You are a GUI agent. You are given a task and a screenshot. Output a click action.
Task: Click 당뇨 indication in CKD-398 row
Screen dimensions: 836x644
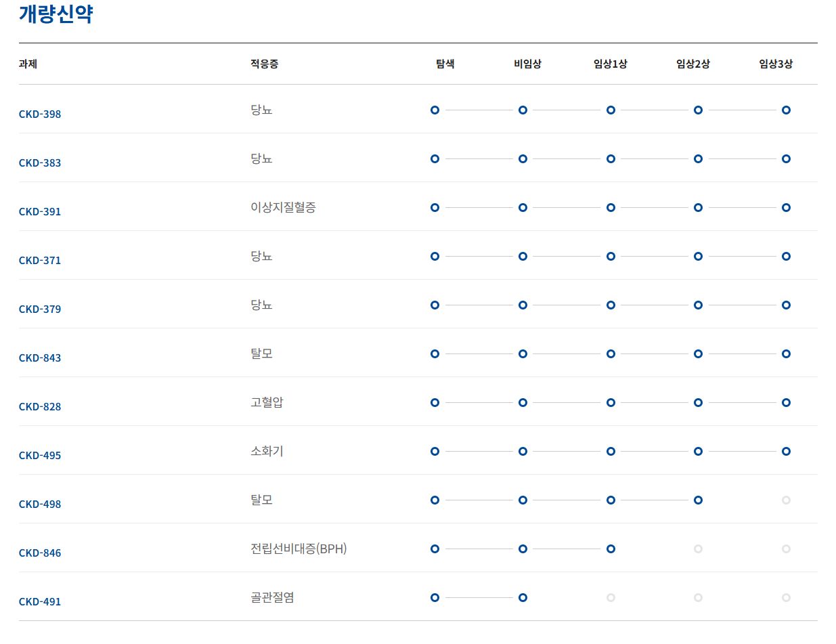point(261,110)
